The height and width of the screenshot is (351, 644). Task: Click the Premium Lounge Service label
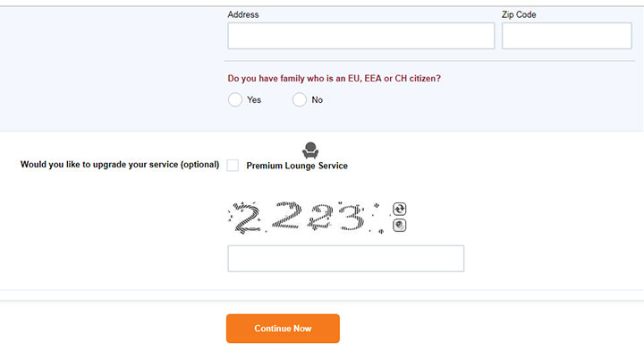coord(297,166)
